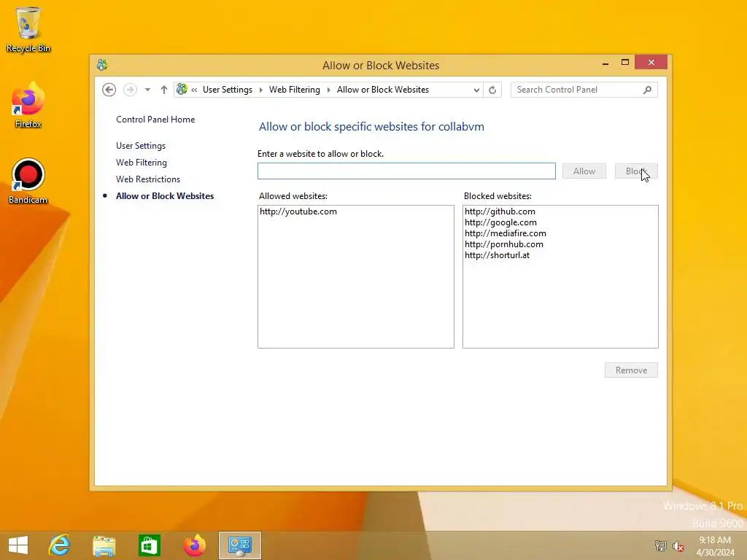
Task: Show hidden breadcrumb path chevrons
Action: click(x=194, y=90)
